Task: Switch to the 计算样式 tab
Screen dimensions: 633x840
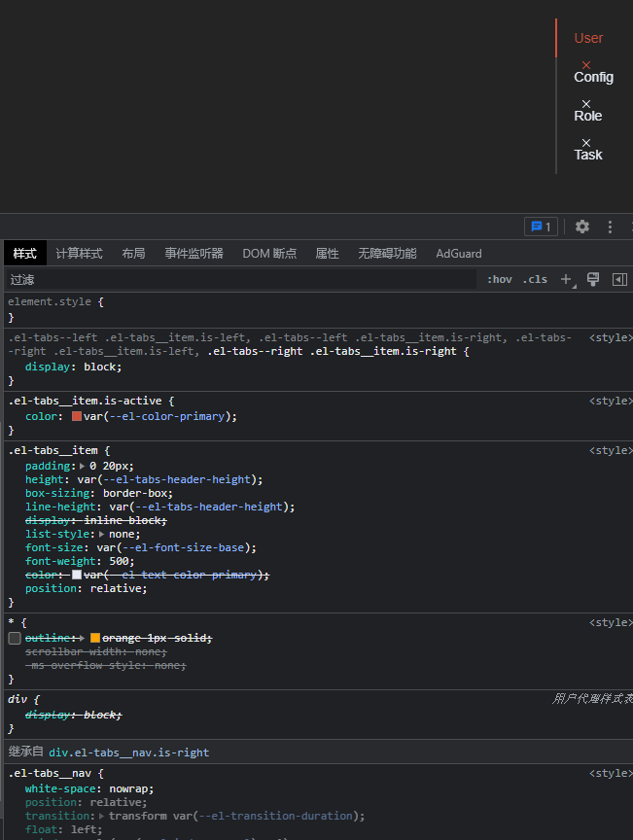Action: [x=79, y=253]
